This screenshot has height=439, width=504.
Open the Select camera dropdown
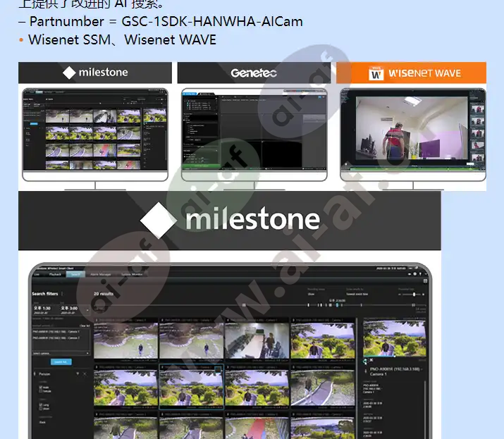pyautogui.click(x=61, y=354)
